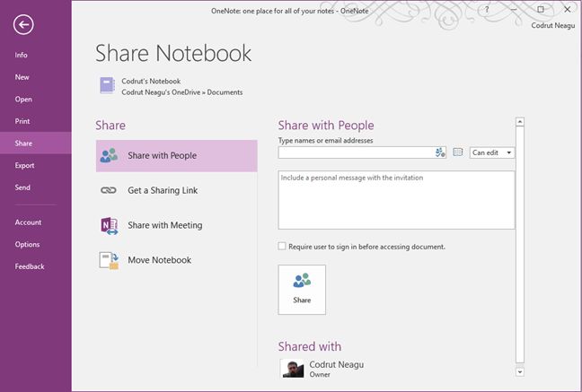This screenshot has height=392, width=582.
Task: Open the Can edit permission dropdown
Action: pos(492,152)
